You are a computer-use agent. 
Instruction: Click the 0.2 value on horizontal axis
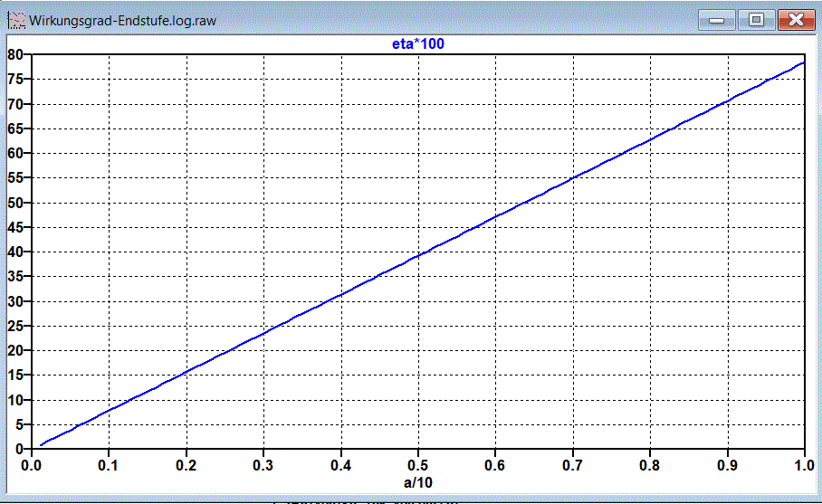(x=186, y=465)
